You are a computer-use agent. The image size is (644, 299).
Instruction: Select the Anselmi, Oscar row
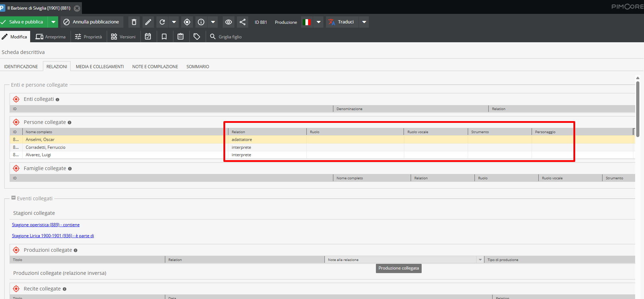322,140
